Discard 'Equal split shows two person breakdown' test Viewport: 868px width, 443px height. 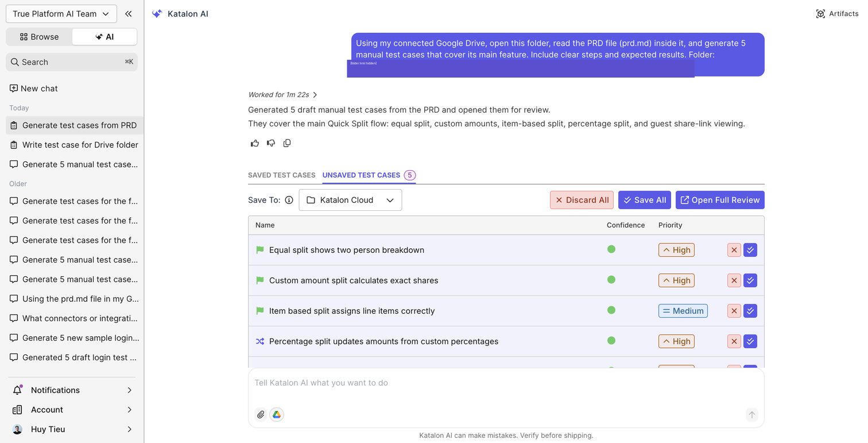(734, 250)
